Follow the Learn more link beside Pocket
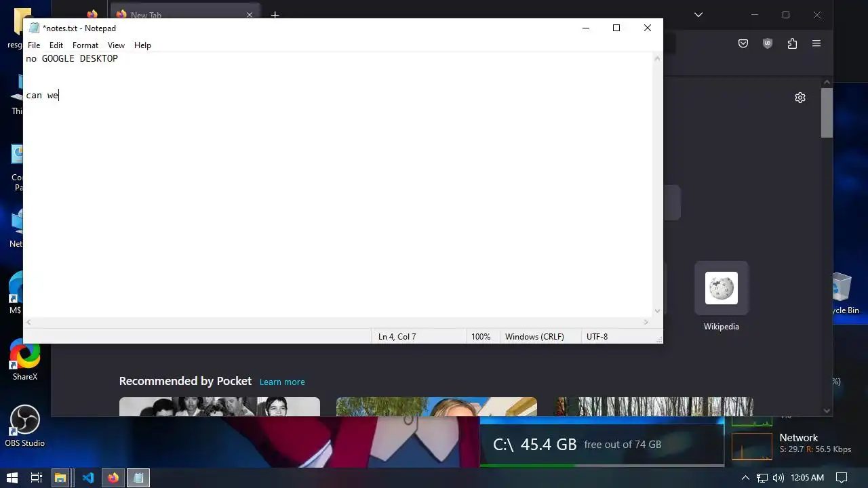 pos(282,382)
